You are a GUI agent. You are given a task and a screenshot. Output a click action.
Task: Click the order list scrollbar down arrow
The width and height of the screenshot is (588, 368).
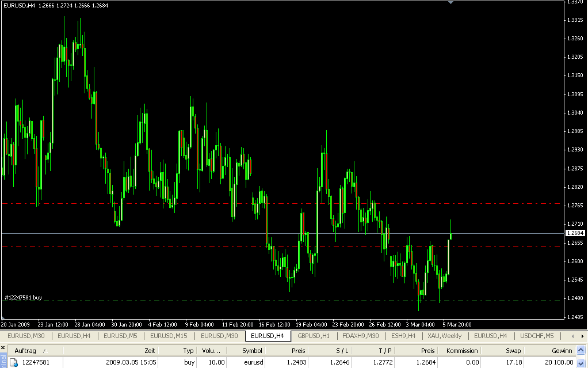pos(581,363)
